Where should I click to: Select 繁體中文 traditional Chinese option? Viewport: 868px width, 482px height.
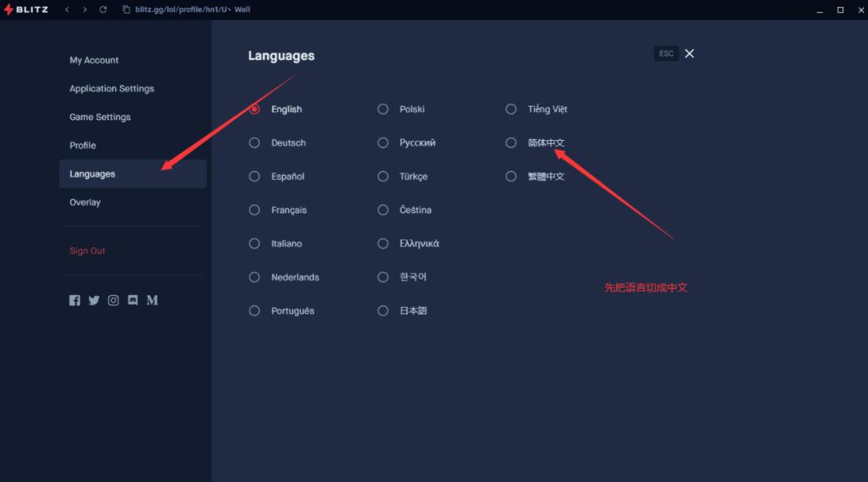511,177
